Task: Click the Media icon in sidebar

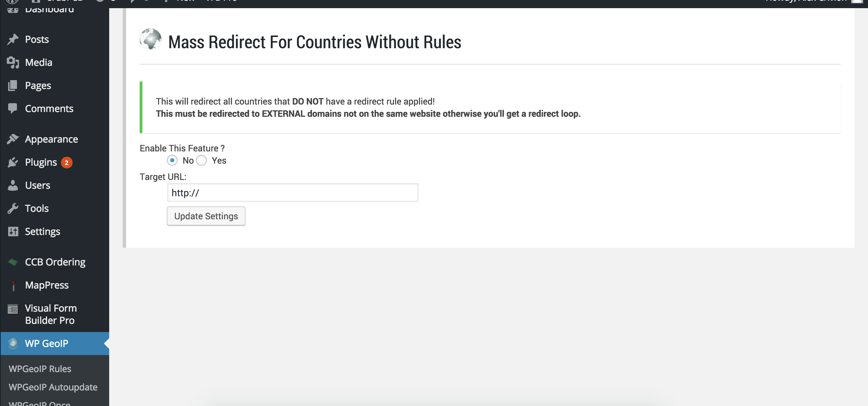Action: [x=13, y=62]
